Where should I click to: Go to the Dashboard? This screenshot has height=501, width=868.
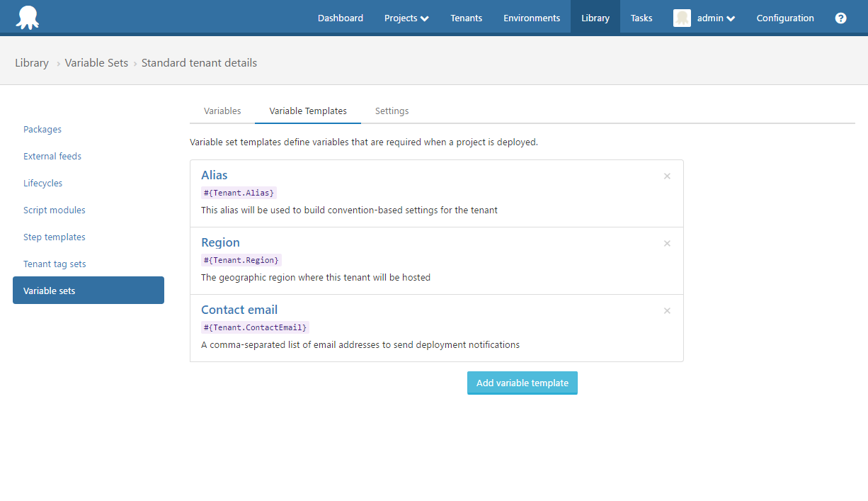341,18
